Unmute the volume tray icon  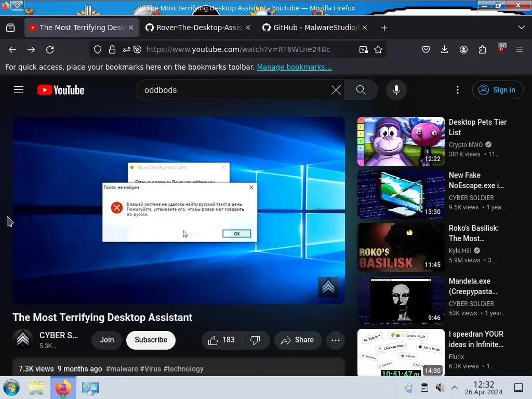(x=440, y=388)
